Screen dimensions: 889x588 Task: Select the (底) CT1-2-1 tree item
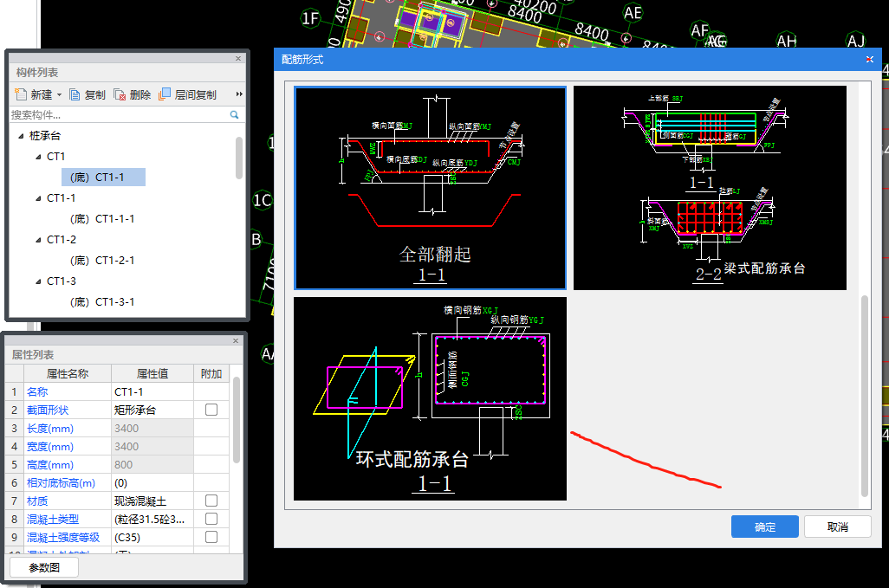[102, 261]
